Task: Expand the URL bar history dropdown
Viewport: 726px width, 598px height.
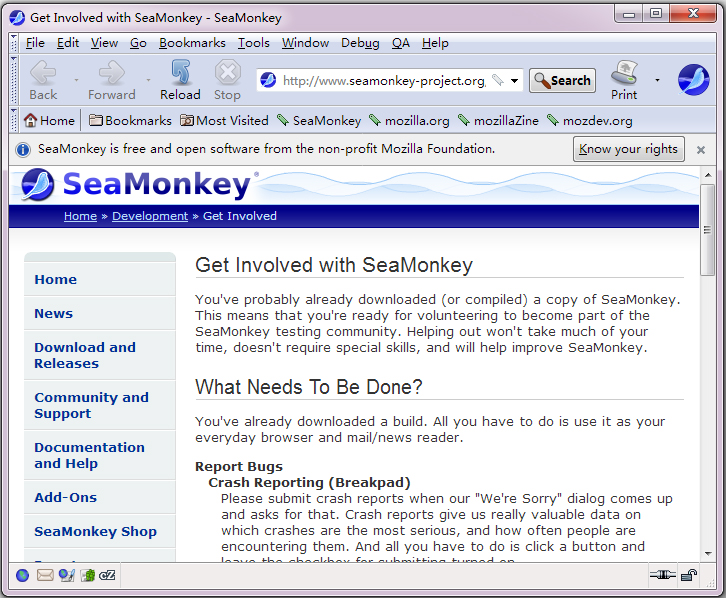Action: click(x=515, y=81)
